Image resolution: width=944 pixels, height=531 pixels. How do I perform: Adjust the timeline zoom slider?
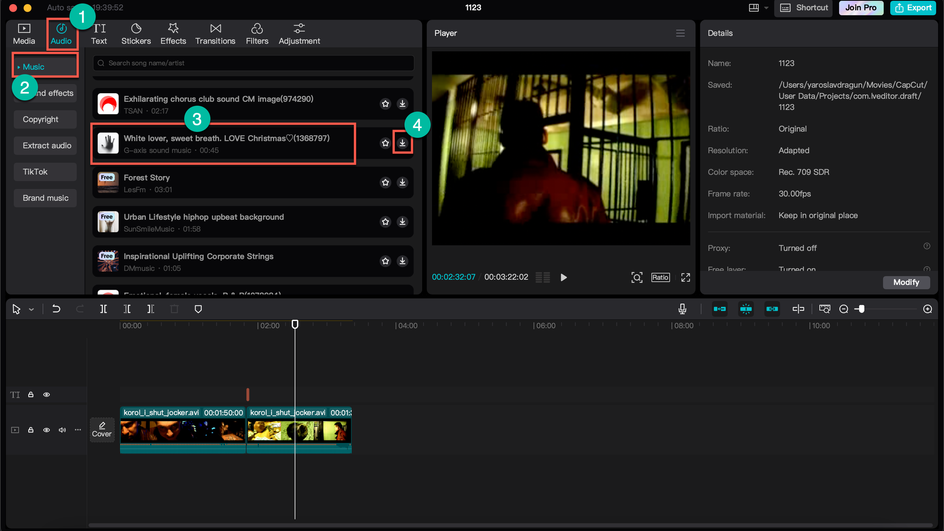point(861,309)
